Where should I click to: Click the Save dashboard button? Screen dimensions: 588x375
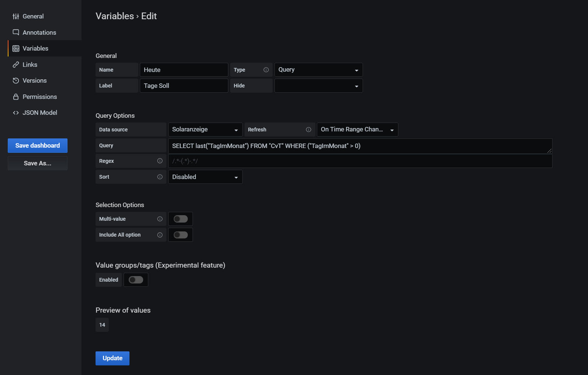(x=38, y=145)
